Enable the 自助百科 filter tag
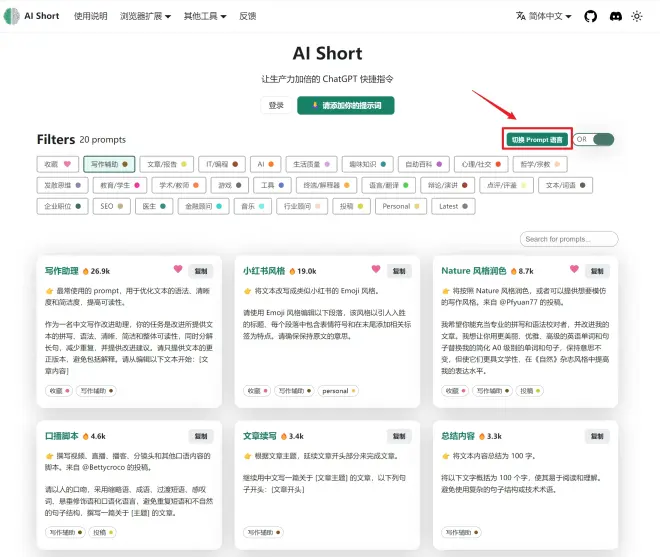Image resolution: width=660 pixels, height=557 pixels. pos(423,164)
